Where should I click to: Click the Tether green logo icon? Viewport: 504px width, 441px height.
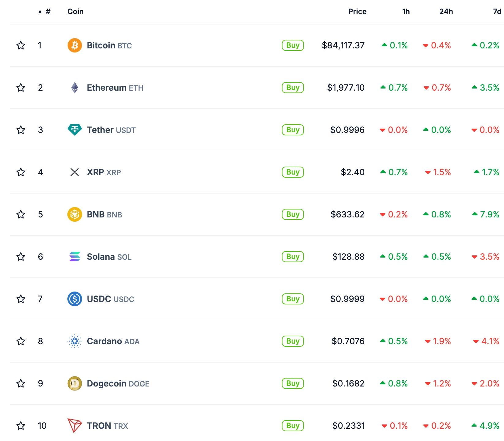pos(74,130)
